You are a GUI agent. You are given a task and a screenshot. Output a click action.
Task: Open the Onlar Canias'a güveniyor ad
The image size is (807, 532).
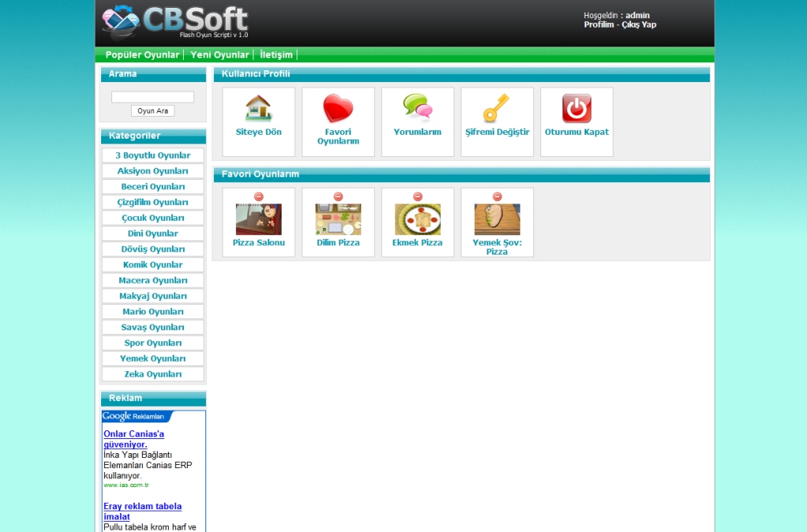134,439
